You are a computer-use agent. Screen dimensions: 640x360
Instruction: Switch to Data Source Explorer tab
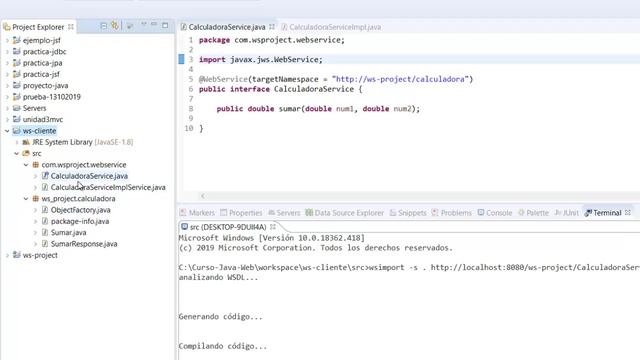pos(345,213)
